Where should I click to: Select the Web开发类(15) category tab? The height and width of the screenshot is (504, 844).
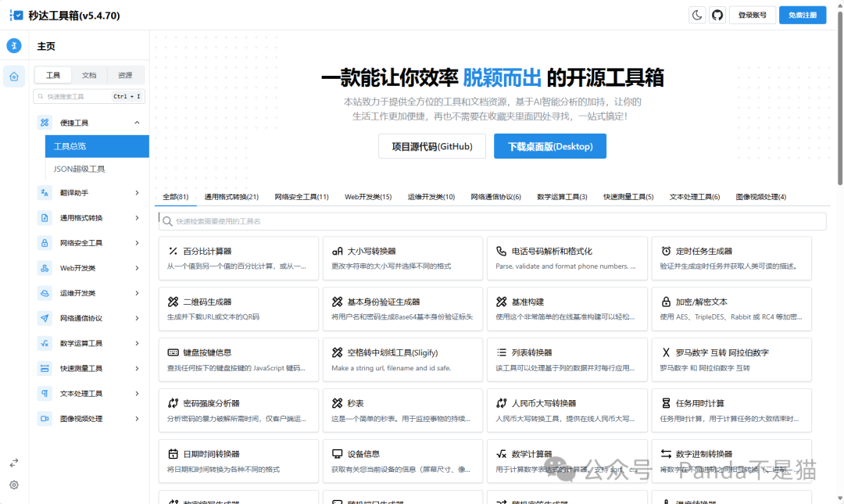pos(368,197)
